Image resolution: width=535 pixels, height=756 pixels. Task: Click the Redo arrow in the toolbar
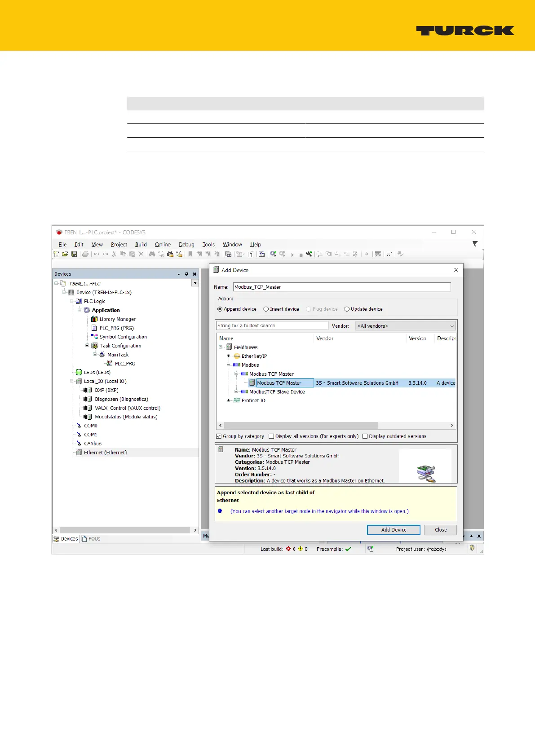click(x=106, y=254)
